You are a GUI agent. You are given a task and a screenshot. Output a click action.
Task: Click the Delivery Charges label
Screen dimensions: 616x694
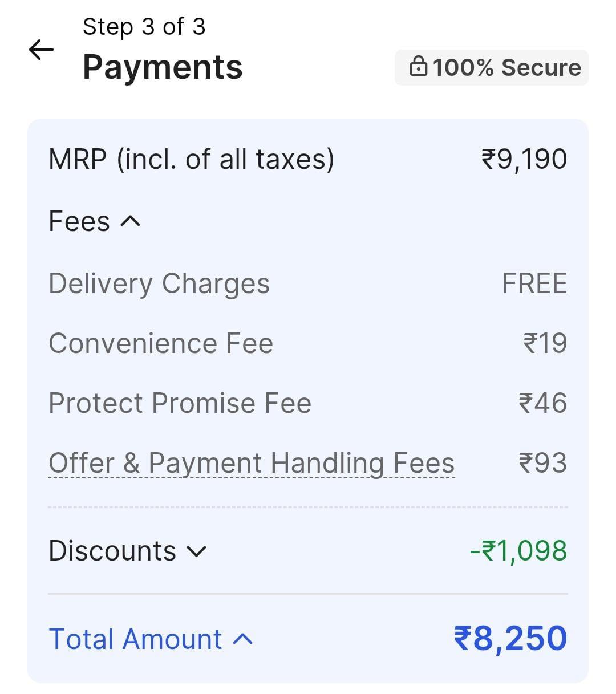click(x=159, y=283)
